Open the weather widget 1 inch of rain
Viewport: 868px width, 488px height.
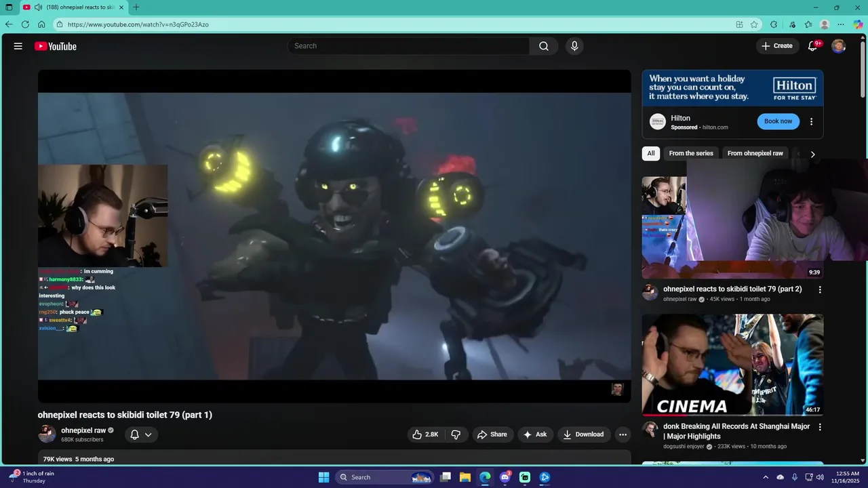pos(32,477)
